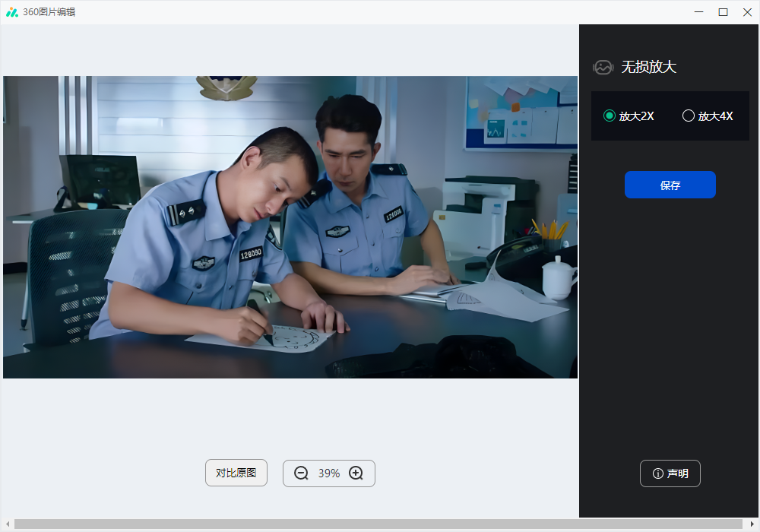760x532 pixels.
Task: Click the 39% zoom level text
Action: (328, 473)
